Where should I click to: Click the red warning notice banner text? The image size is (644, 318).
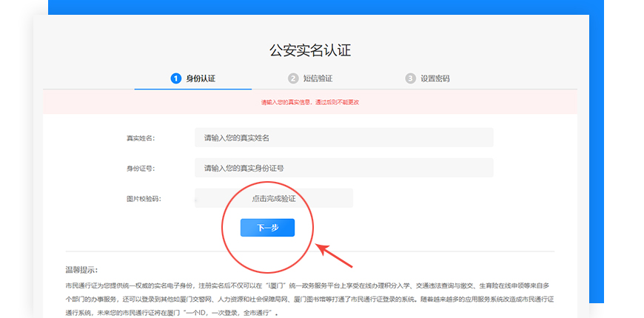310,102
